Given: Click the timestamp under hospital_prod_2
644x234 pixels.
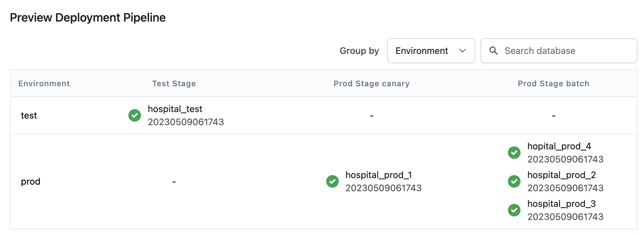Looking at the screenshot, I should (566, 188).
